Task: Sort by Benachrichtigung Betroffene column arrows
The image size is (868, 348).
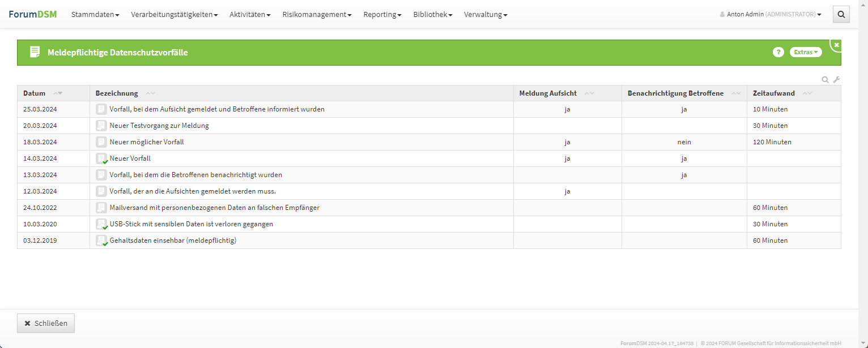Action: coord(736,93)
